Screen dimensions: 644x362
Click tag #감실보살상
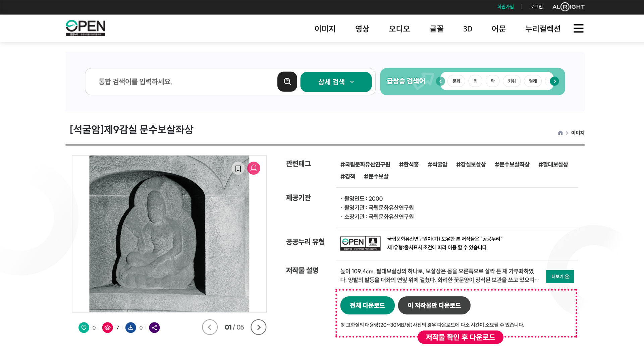(471, 165)
